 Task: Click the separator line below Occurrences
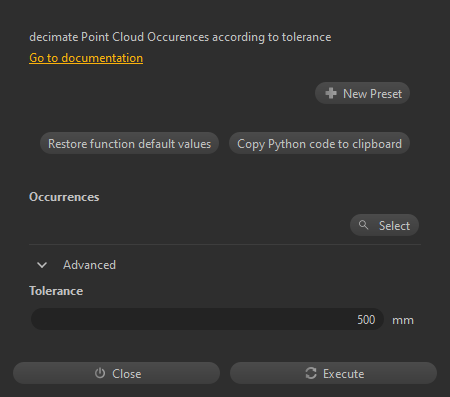(225, 244)
